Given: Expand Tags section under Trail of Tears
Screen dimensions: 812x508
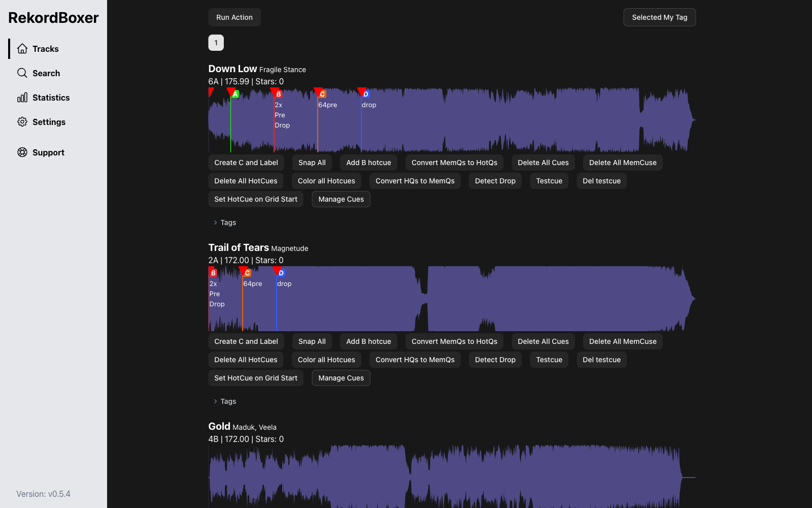Looking at the screenshot, I should 225,401.
